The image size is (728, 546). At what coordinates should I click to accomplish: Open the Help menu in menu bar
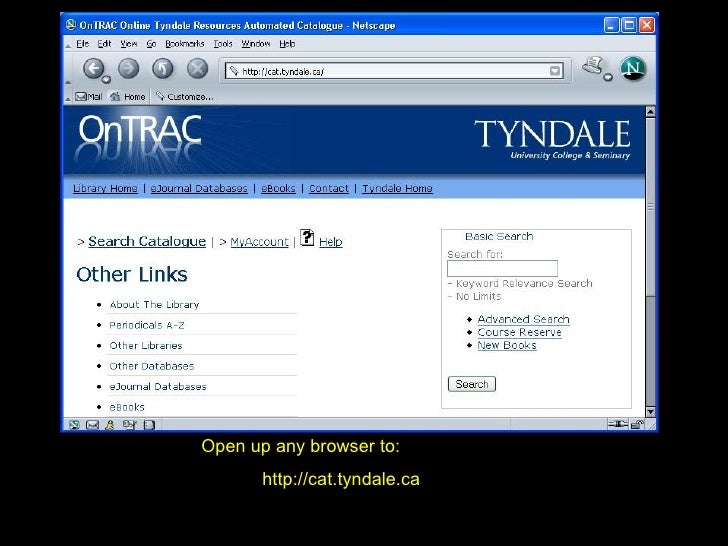pos(287,44)
